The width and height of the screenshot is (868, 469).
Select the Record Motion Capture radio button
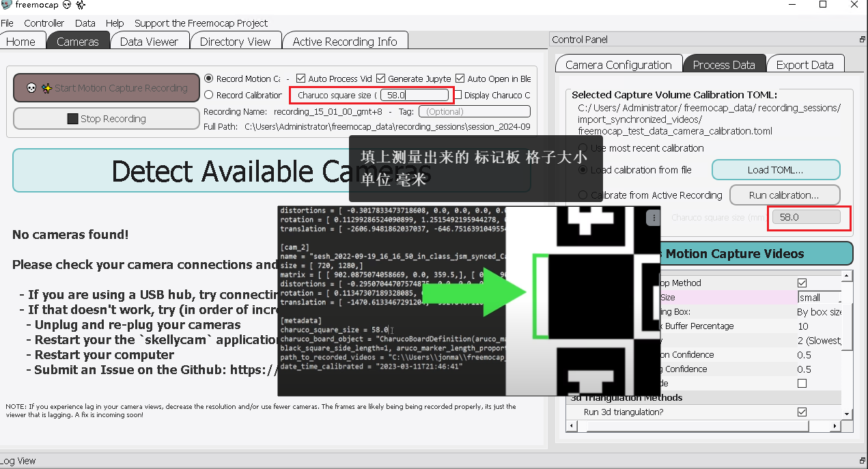209,79
